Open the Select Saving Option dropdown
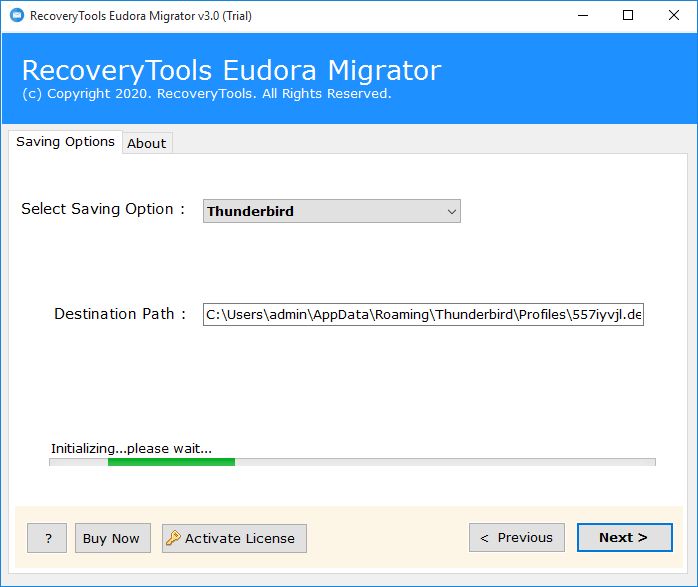 (x=332, y=211)
